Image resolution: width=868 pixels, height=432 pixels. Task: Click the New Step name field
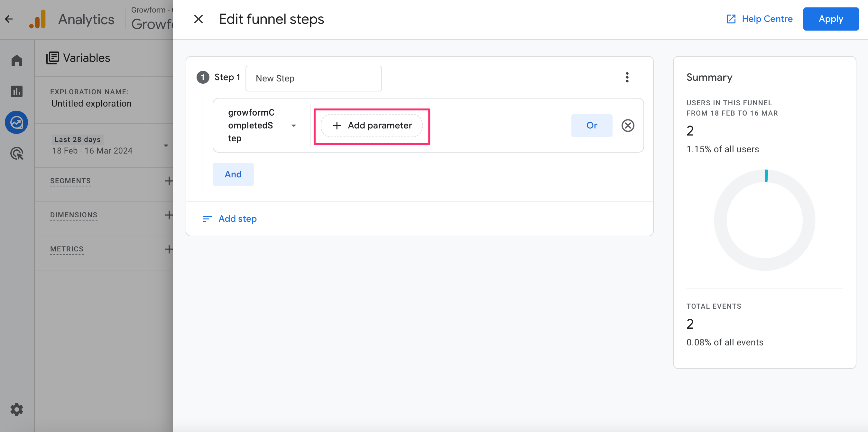click(x=313, y=78)
